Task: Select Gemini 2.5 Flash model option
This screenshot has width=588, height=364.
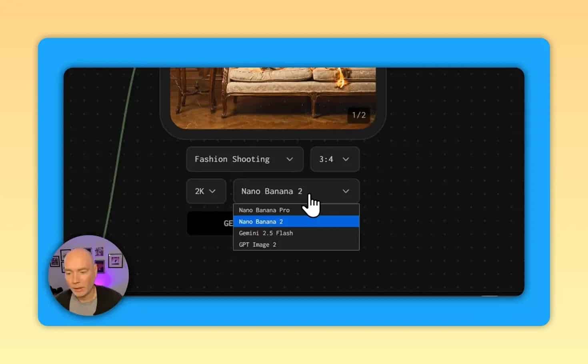Action: coord(296,233)
